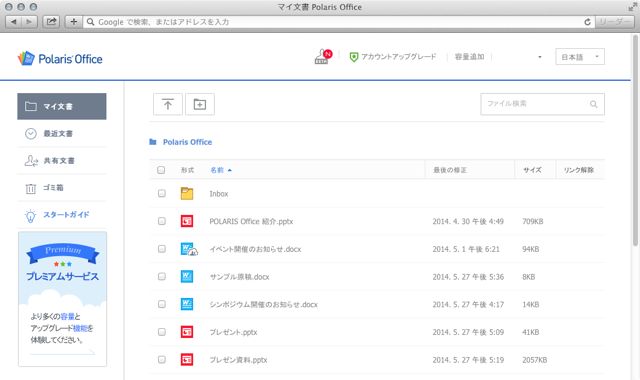The height and width of the screenshot is (380, 640).
Task: Click shared docx icon for イベント開催のお知らせ
Action: point(189,249)
